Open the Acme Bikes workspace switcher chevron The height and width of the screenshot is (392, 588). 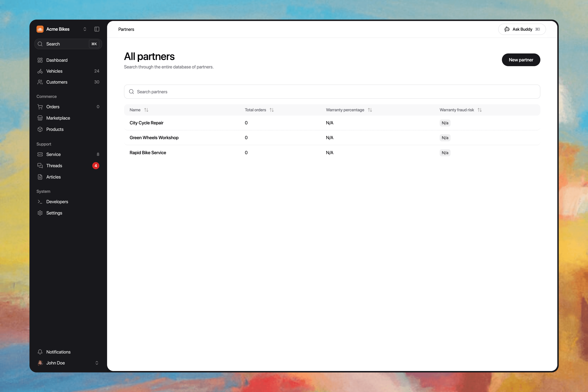tap(85, 29)
